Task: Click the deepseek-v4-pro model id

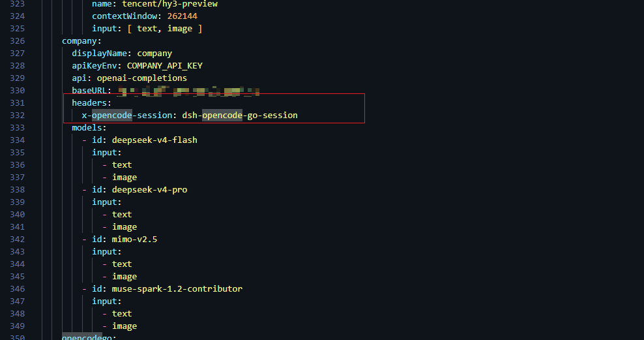Action: click(149, 189)
